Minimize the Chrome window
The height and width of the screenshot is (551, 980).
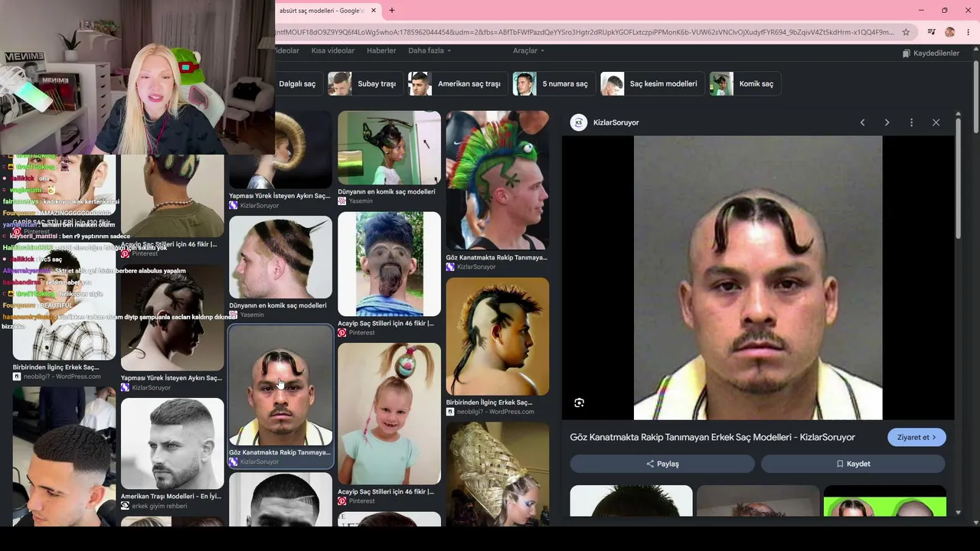click(x=921, y=10)
